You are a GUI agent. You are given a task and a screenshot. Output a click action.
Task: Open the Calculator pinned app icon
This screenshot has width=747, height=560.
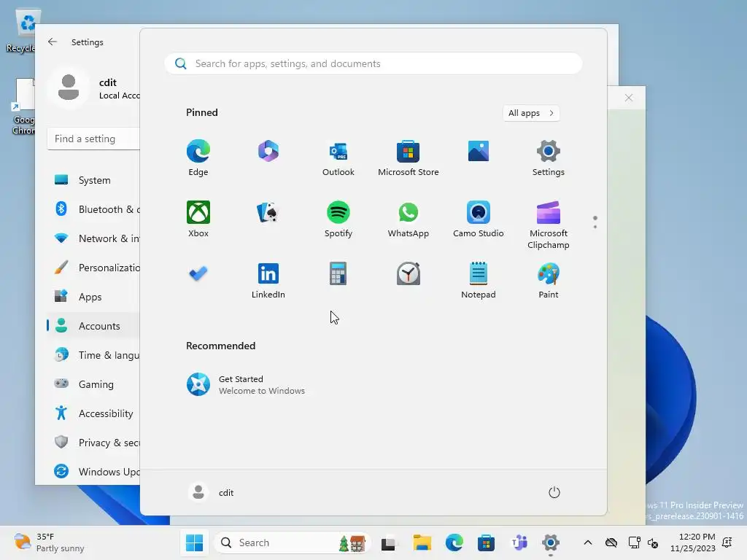point(338,273)
